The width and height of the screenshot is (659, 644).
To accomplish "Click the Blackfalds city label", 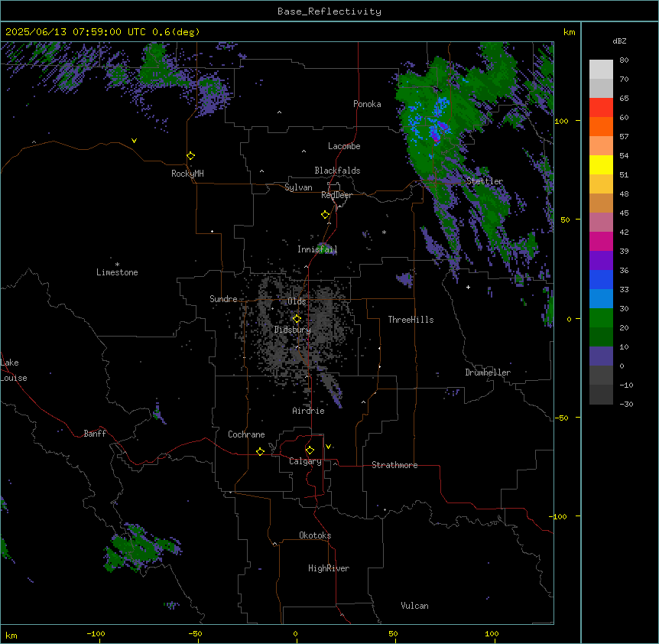I will 337,171.
